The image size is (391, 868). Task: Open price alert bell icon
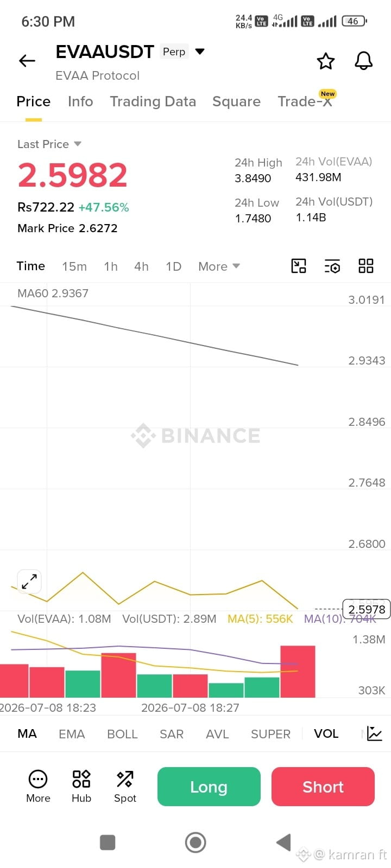click(x=364, y=61)
